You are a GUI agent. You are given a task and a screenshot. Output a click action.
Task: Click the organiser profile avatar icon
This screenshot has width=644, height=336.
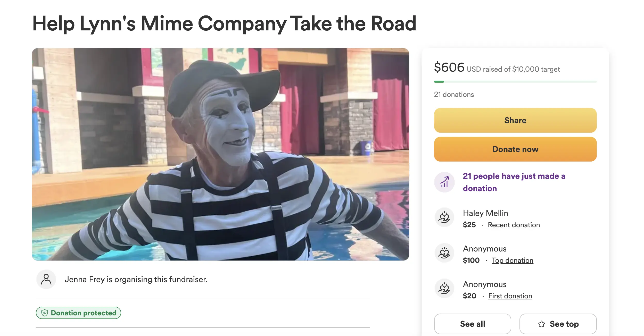tap(46, 279)
